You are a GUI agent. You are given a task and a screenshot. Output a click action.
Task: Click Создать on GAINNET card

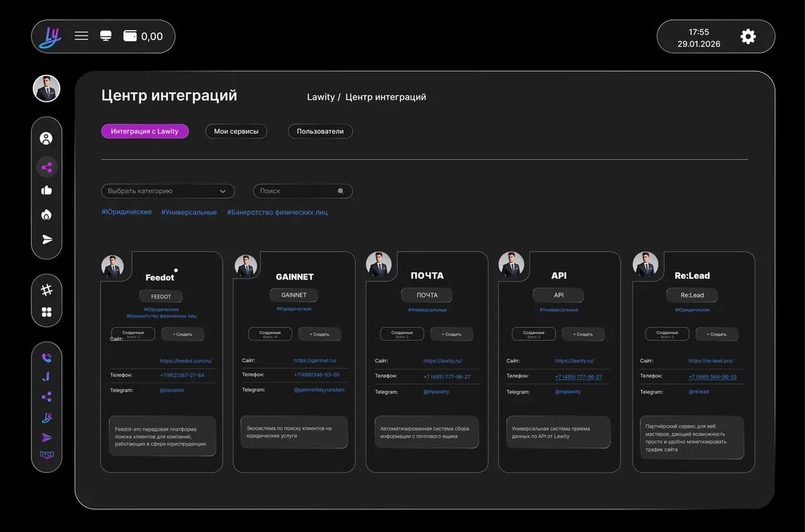(319, 334)
